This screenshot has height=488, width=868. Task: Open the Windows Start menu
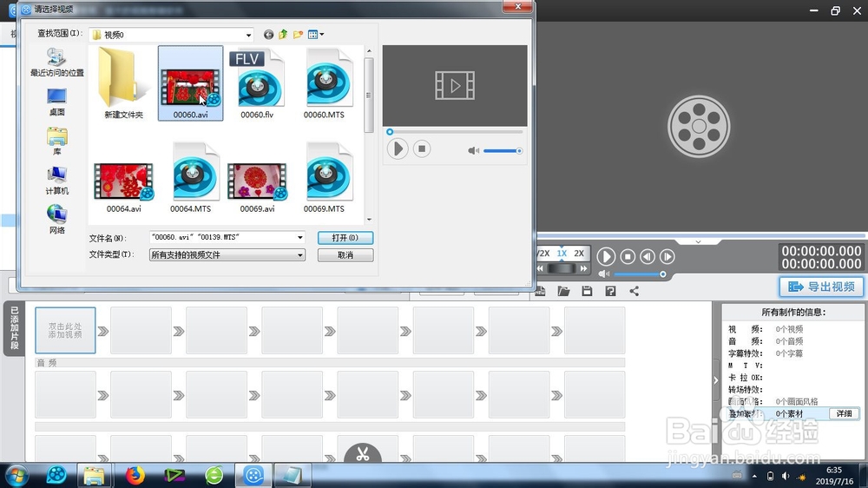tap(16, 475)
